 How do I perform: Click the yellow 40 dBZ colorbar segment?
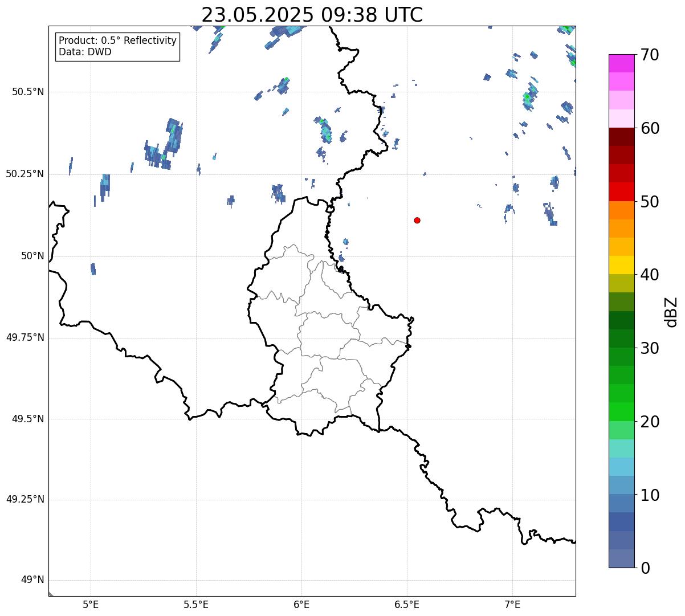pyautogui.click(x=621, y=265)
